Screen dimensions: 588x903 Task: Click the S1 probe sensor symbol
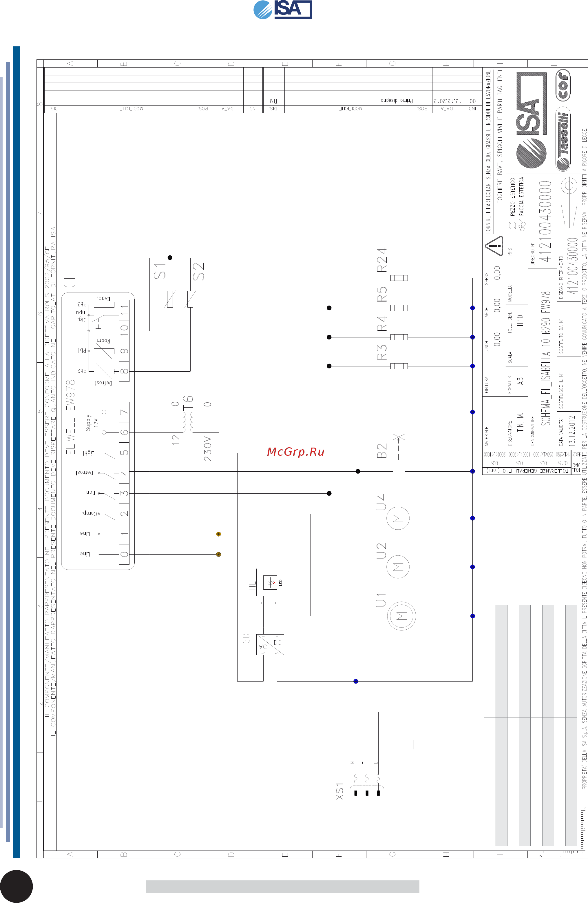(x=170, y=299)
